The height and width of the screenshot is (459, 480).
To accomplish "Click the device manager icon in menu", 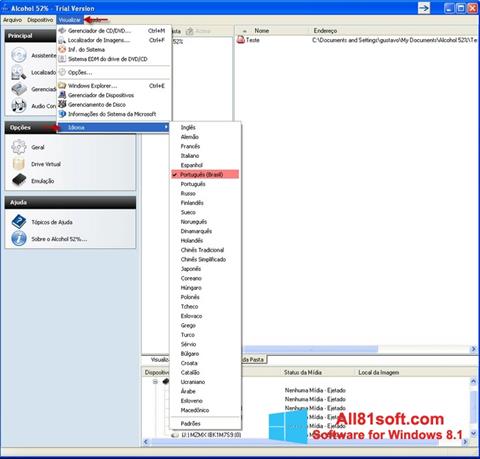I will [x=62, y=95].
